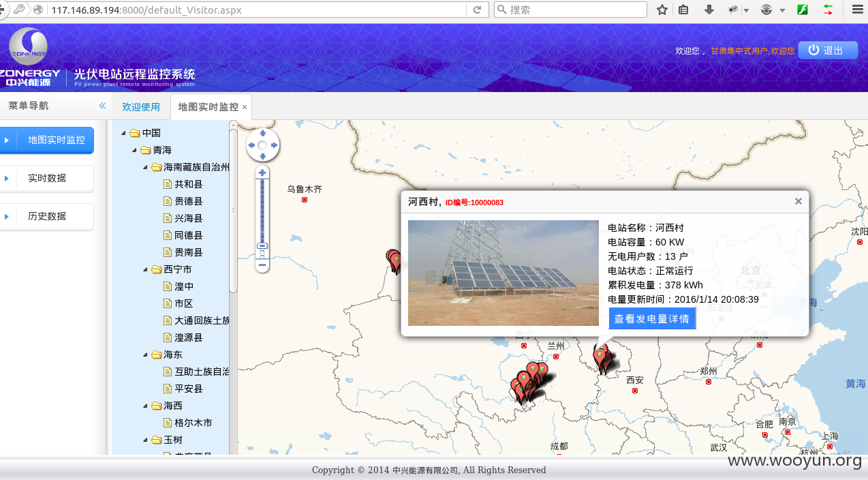The height and width of the screenshot is (480, 868).
Task: Click the 青海 folder icon
Action: [145, 150]
